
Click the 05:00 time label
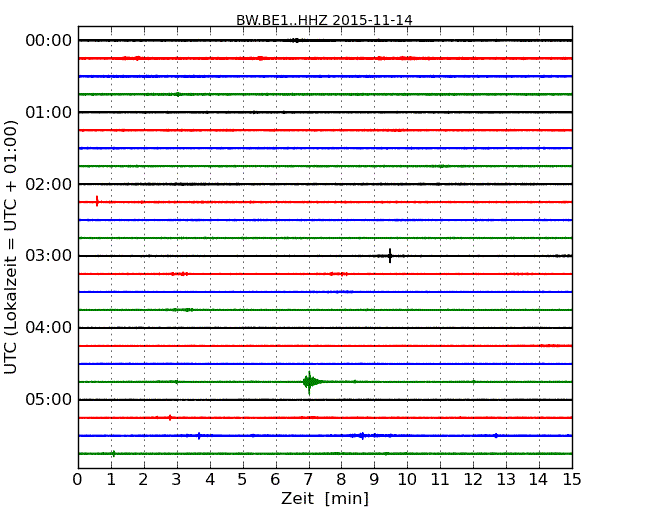[x=49, y=399]
